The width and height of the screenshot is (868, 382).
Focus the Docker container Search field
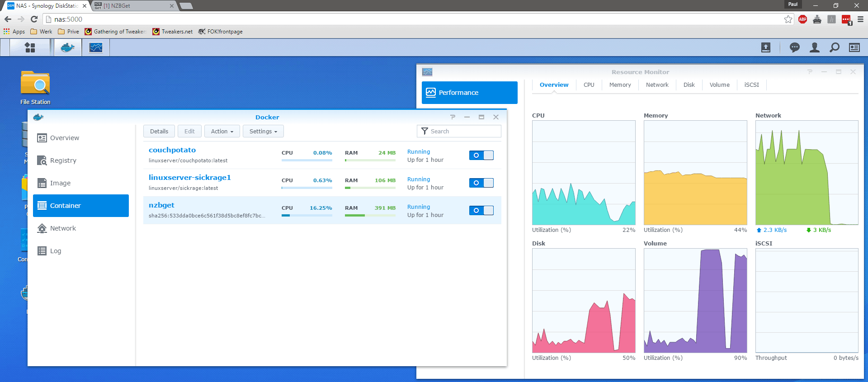coord(459,131)
